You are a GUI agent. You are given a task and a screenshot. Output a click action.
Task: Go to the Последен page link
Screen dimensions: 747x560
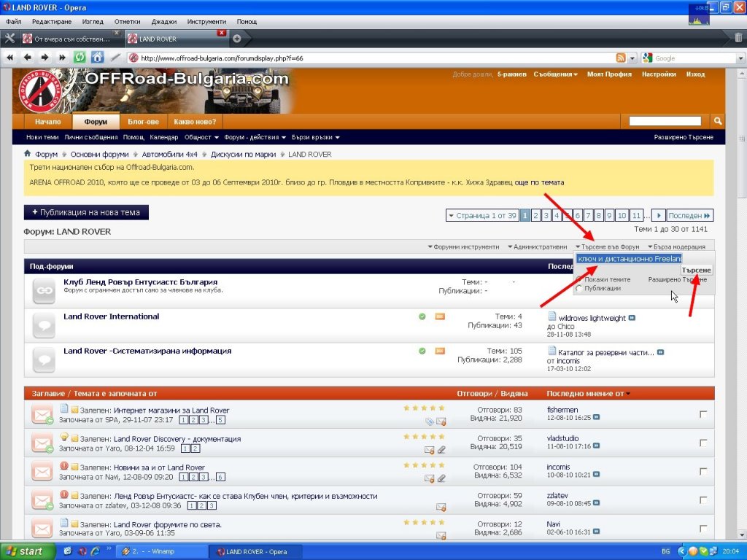(689, 216)
